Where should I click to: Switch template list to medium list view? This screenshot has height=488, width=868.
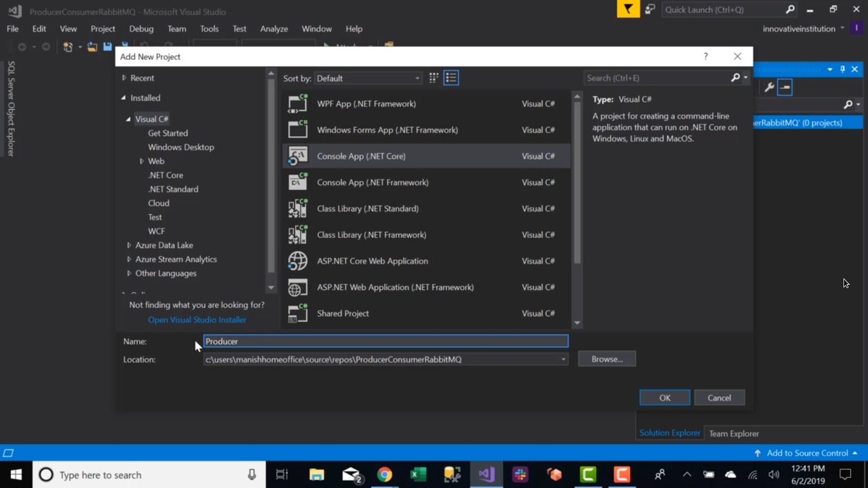tap(451, 78)
